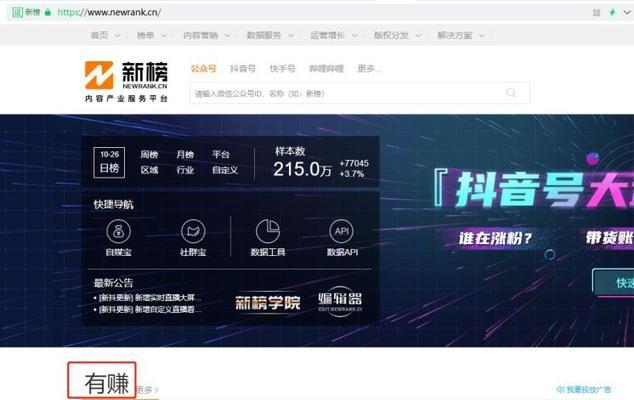Open the 数据服务 menu label
The width and height of the screenshot is (634, 400).
[264, 36]
